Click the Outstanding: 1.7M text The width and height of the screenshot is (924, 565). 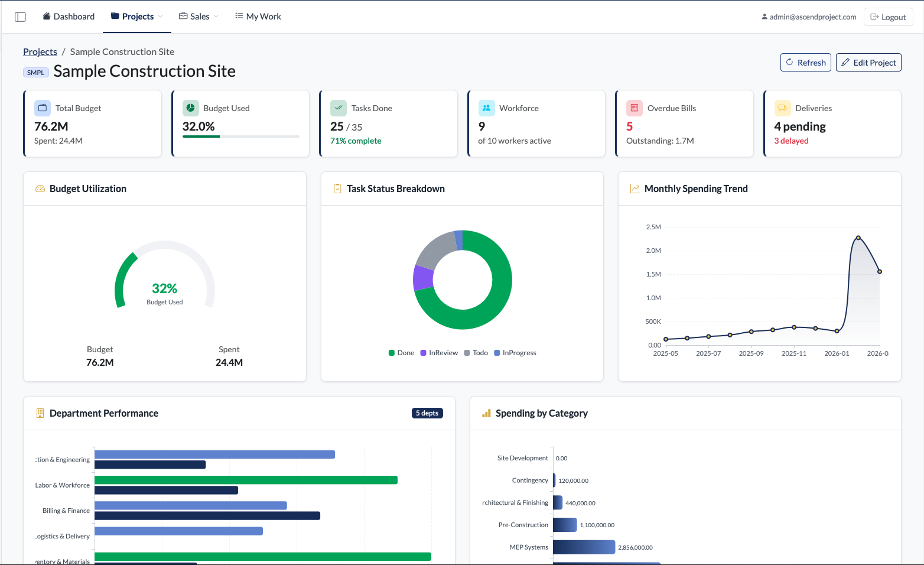coord(660,141)
